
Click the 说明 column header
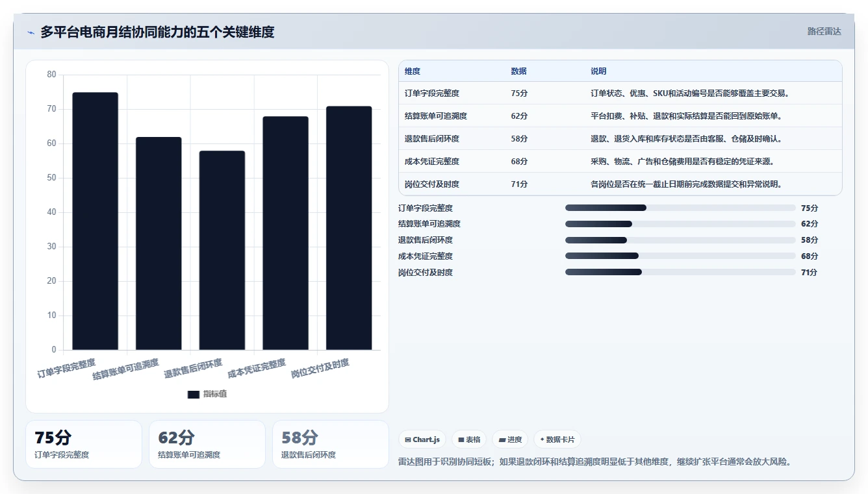tap(598, 71)
